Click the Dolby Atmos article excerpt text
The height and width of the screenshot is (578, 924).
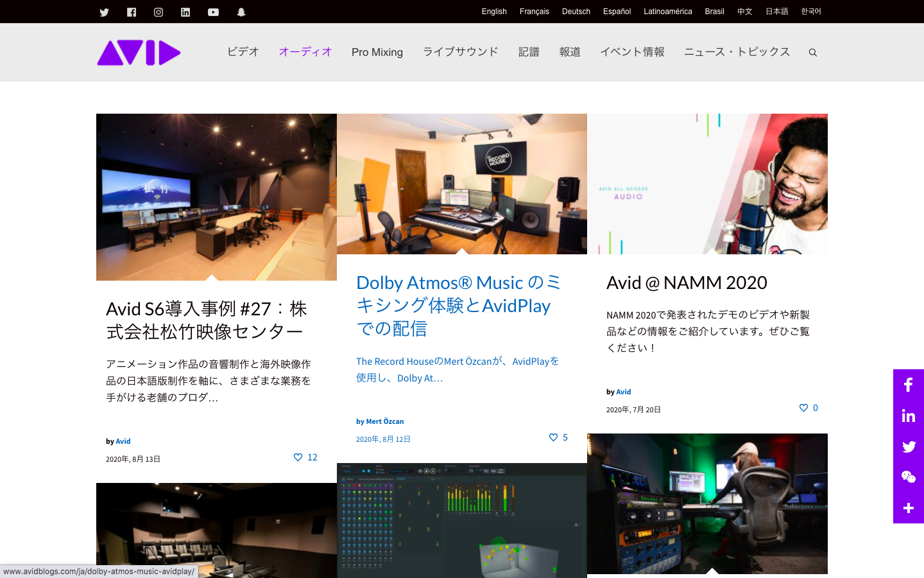(458, 370)
